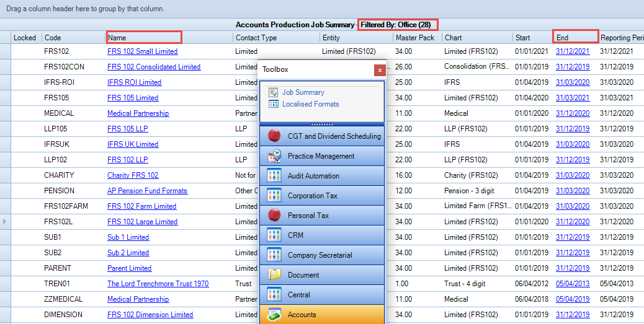Open the Practice Management module
Image resolution: width=644 pixels, height=324 pixels.
(x=322, y=156)
